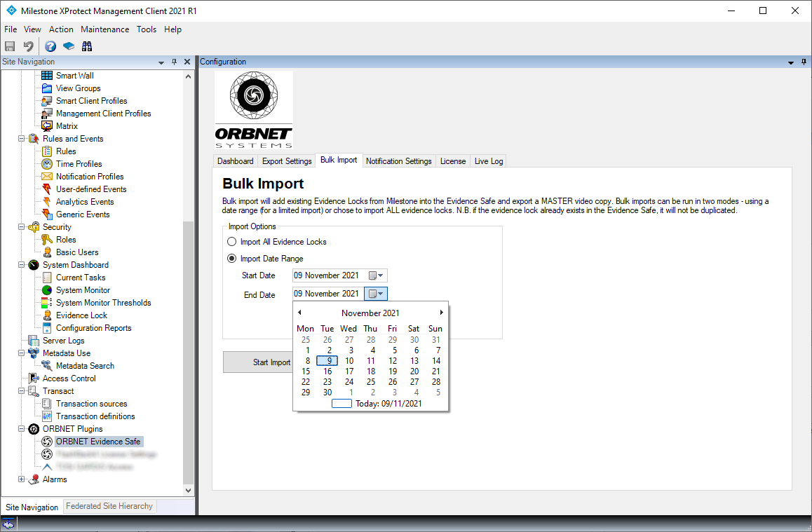The height and width of the screenshot is (532, 812).
Task: Go to next month in calendar
Action: pos(441,313)
